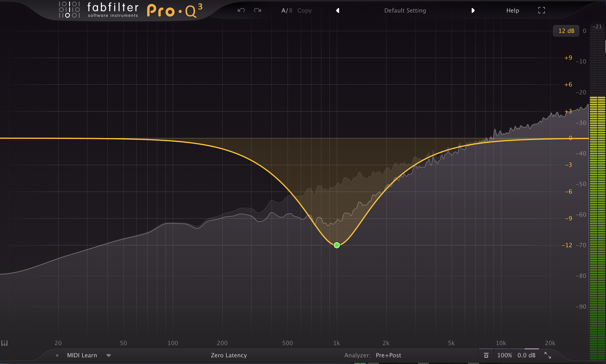Enable MIDI Learn
Screen dimensions: 606x364
pos(82,355)
